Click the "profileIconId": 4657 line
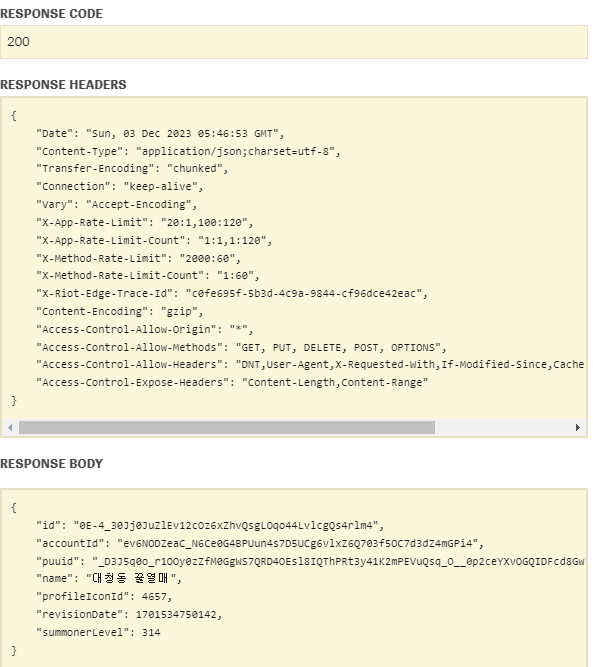Image resolution: width=593 pixels, height=667 pixels. pos(104,597)
